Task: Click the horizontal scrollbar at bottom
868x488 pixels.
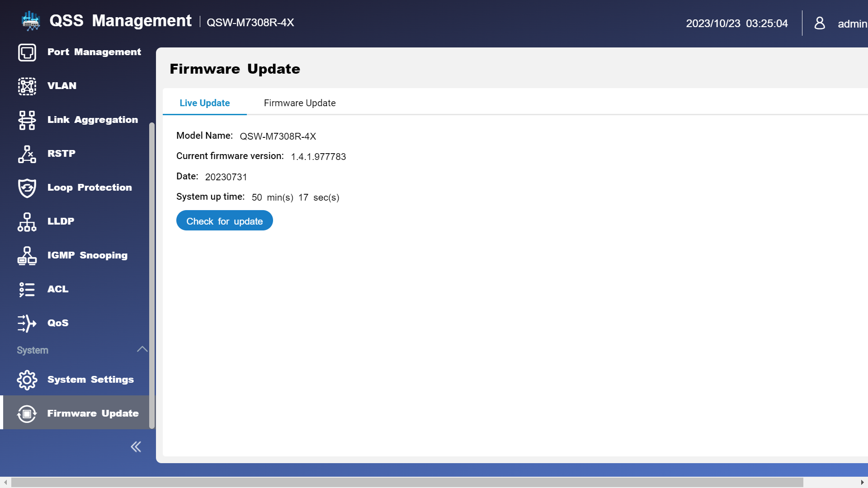Action: (x=407, y=483)
